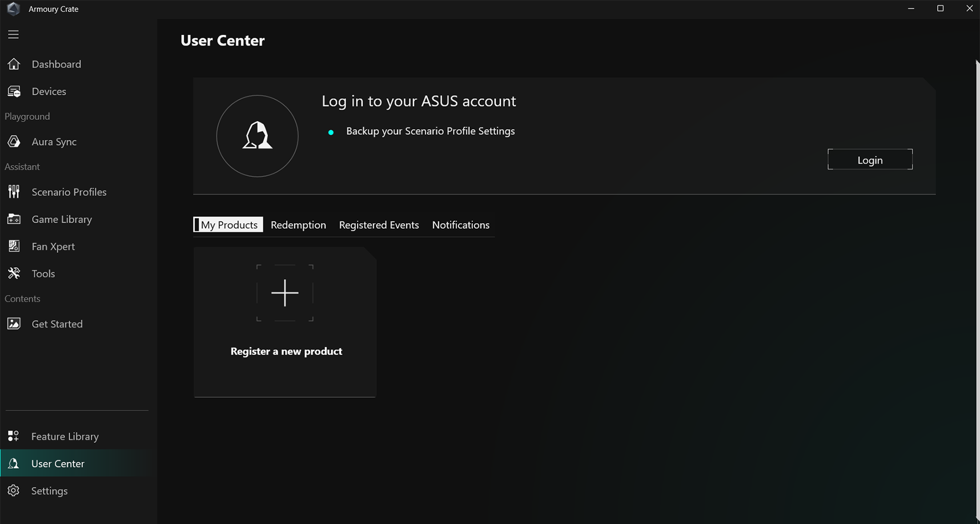This screenshot has height=524, width=980.
Task: Open Scenario Profiles
Action: pyautogui.click(x=69, y=192)
